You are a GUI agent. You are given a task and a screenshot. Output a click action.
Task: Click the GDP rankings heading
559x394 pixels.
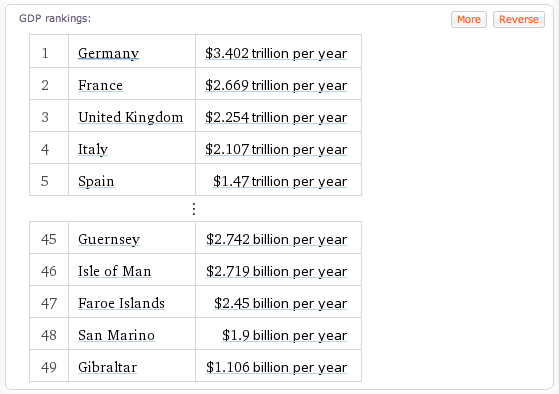click(x=55, y=18)
